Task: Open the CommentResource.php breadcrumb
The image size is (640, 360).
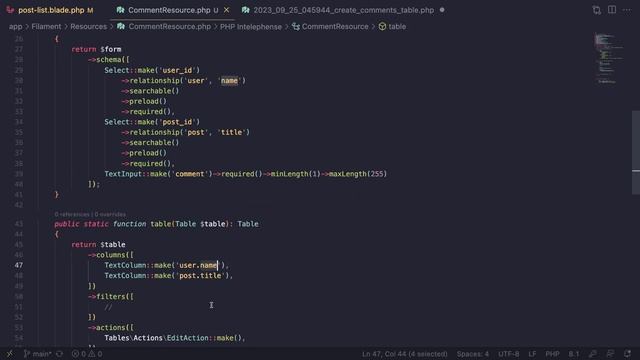Action: pos(169,27)
